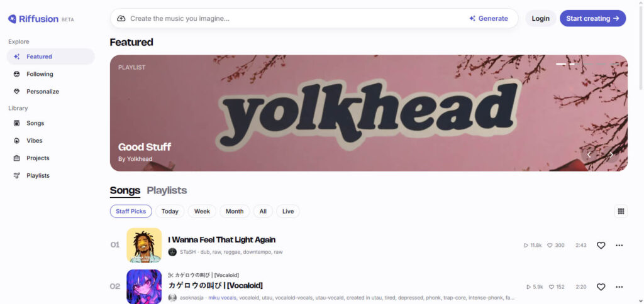Screen dimensions: 644x304
Task: Click the Login button
Action: click(540, 18)
